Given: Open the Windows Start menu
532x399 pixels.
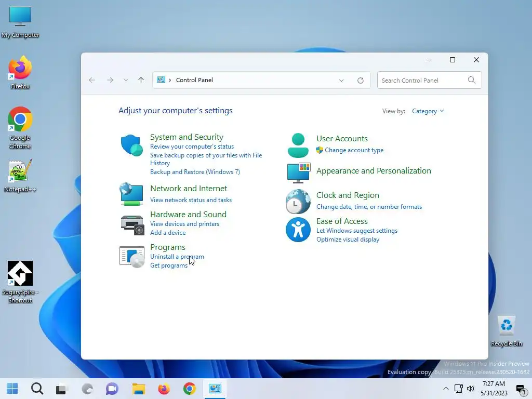Looking at the screenshot, I should (12, 389).
